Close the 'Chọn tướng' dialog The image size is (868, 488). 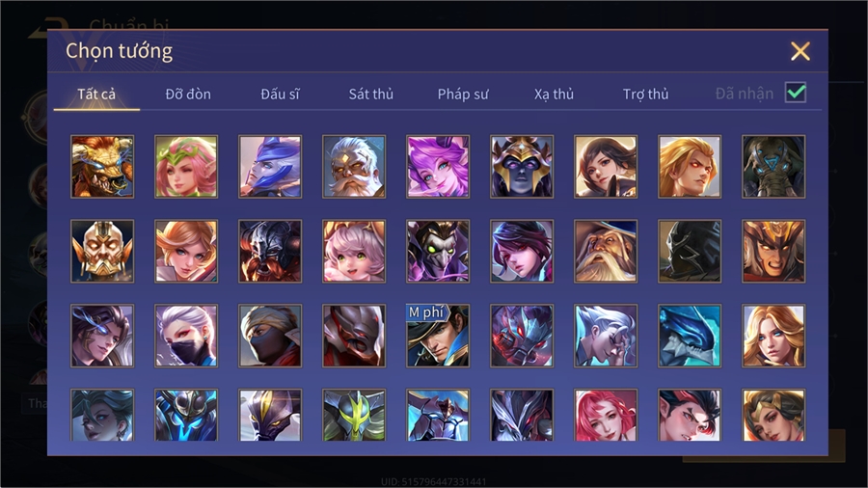click(x=800, y=51)
